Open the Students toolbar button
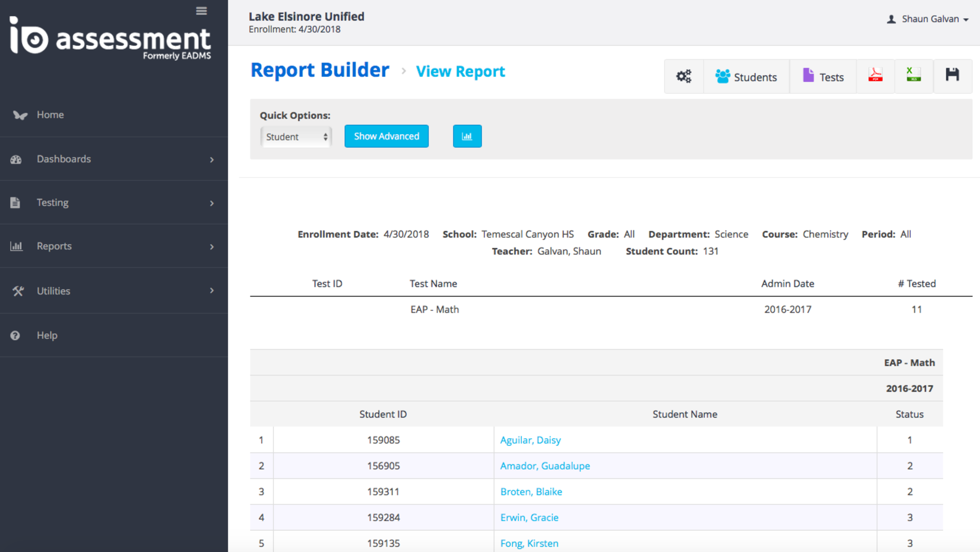This screenshot has width=980, height=552. pos(746,77)
